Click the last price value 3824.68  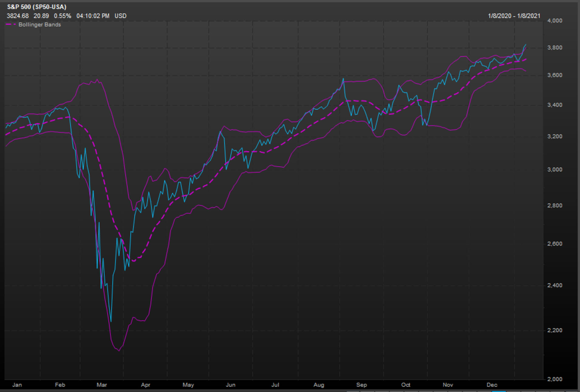[18, 16]
